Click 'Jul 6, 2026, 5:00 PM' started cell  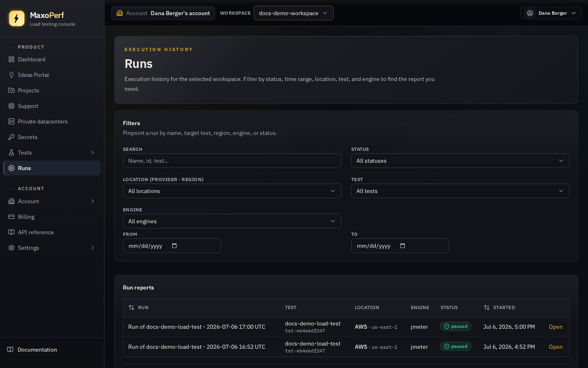(x=509, y=327)
